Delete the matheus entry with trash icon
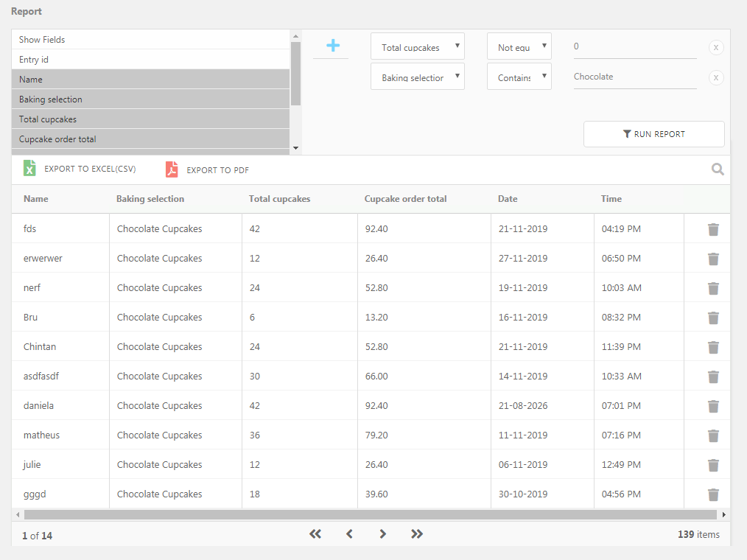The image size is (747, 560). (713, 435)
